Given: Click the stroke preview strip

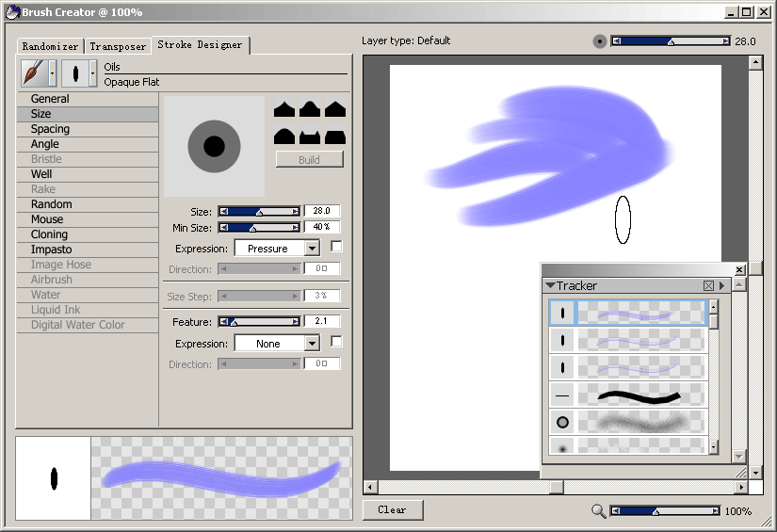Looking at the screenshot, I should [x=221, y=478].
